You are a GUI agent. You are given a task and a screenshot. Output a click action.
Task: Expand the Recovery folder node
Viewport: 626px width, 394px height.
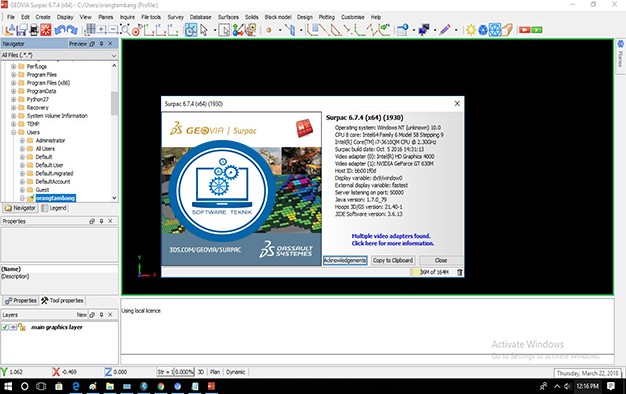(14, 107)
